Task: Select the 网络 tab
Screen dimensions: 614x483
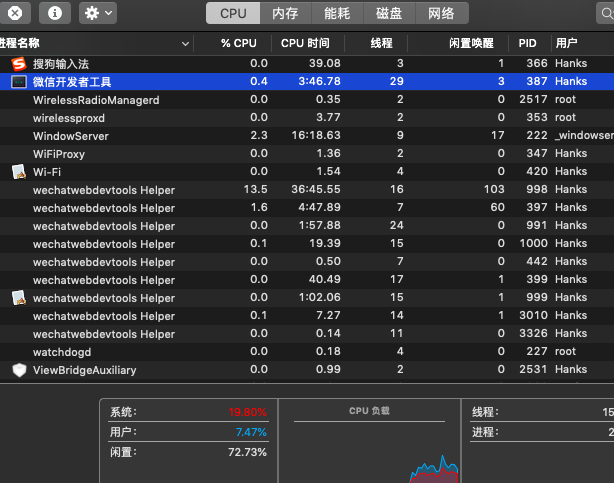Action: click(x=441, y=13)
